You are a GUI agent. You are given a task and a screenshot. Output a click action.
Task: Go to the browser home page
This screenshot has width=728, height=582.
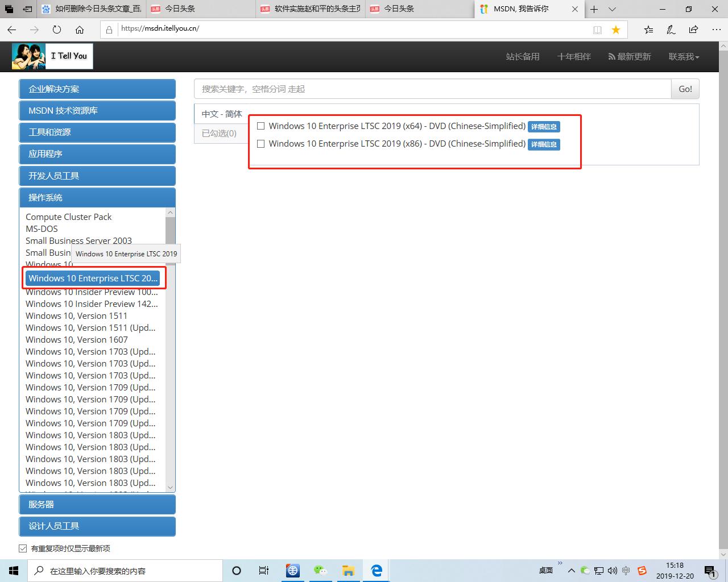pos(80,30)
